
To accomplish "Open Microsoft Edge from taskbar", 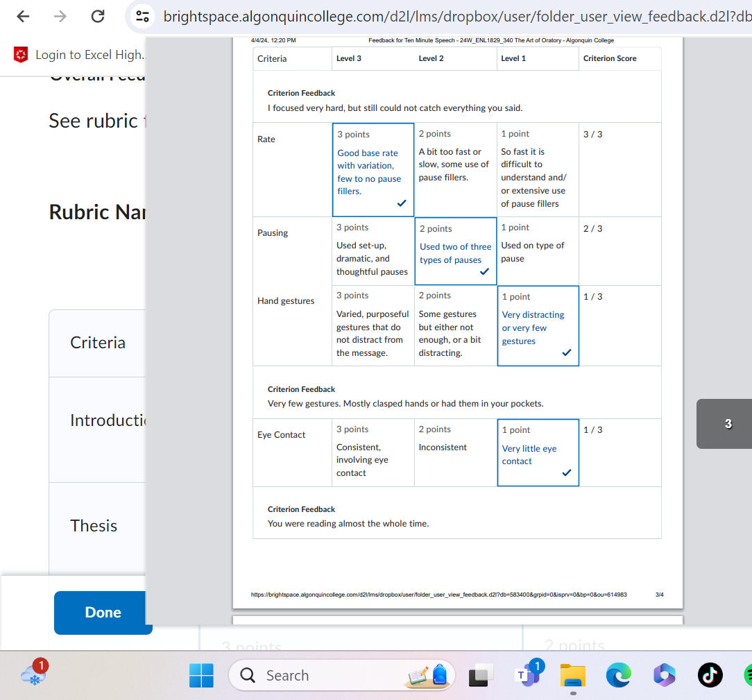I will (619, 675).
